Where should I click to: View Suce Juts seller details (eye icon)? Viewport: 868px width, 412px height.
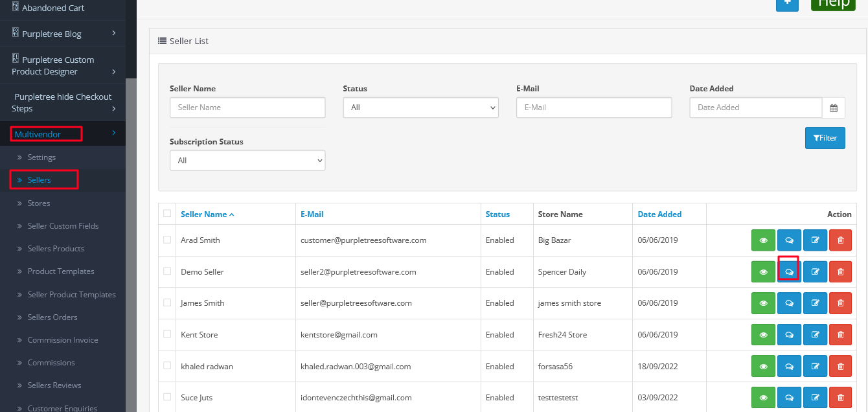click(x=764, y=398)
